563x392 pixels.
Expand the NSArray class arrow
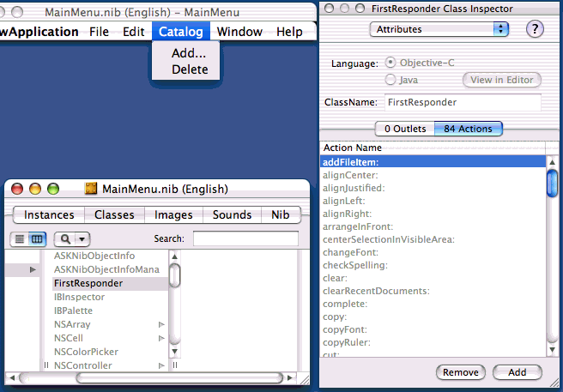(160, 324)
